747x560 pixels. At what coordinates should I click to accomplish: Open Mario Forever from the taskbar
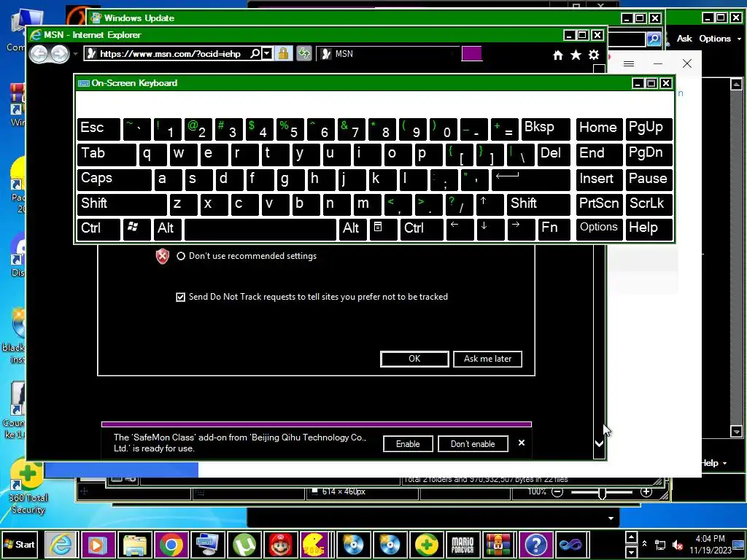(x=462, y=544)
